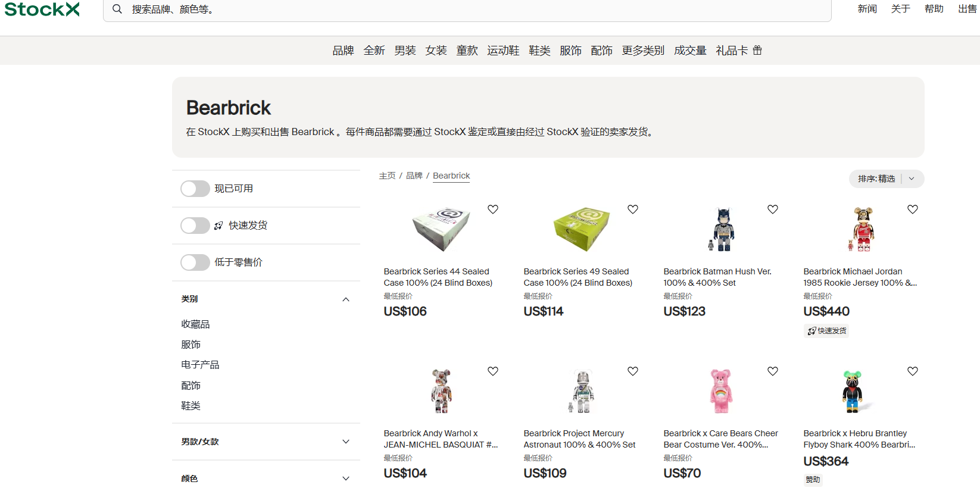The width and height of the screenshot is (980, 491).
Task: Favorite Bearbrick Project Mercury Astronaut
Action: coord(633,371)
